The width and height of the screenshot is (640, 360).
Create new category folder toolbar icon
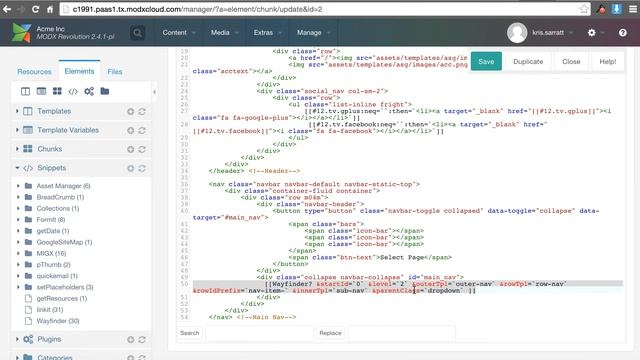(105, 91)
